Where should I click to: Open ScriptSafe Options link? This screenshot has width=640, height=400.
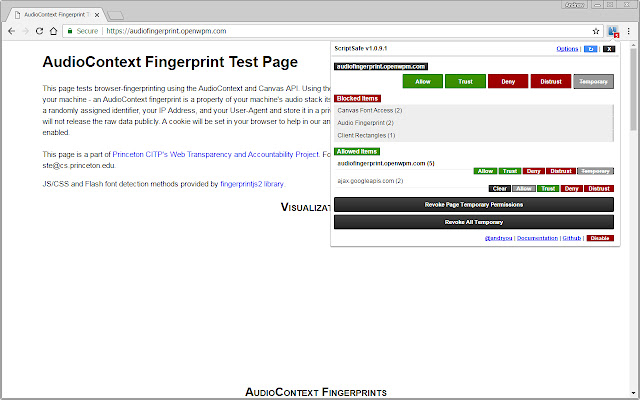[x=567, y=49]
